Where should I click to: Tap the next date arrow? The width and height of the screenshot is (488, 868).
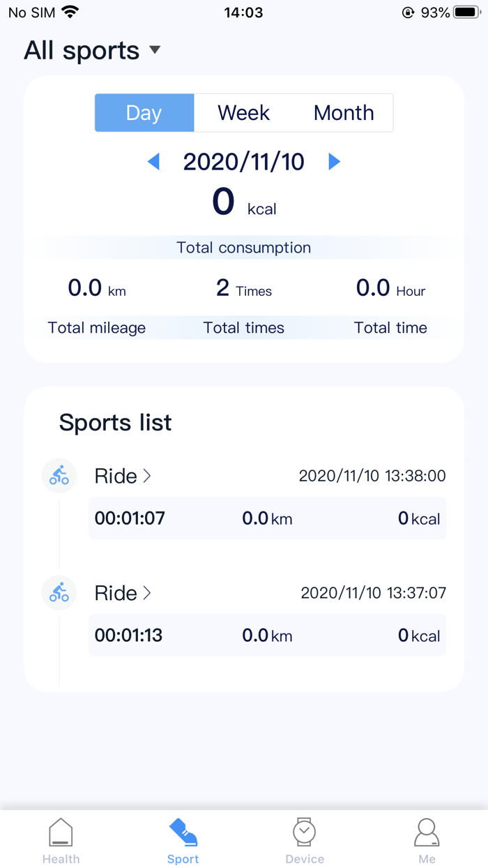(334, 161)
